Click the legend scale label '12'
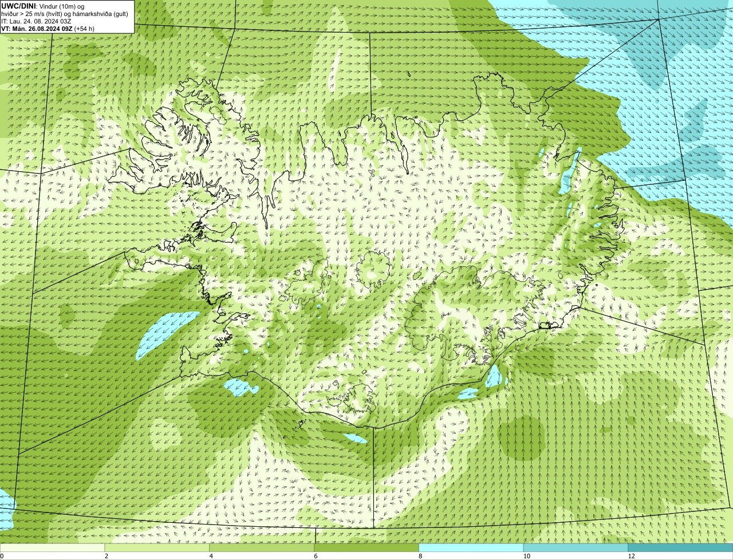This screenshot has height=560, width=733. pos(631,556)
